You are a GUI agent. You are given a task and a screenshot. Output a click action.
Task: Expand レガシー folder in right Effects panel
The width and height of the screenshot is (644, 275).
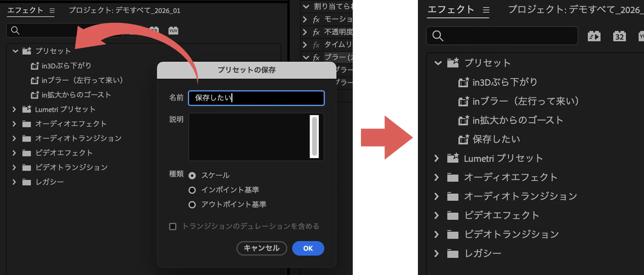point(436,253)
